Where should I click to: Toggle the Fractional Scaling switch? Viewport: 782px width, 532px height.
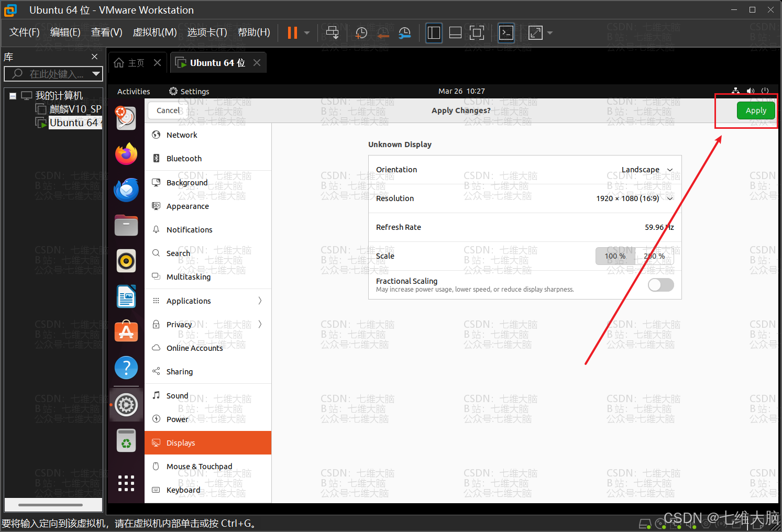660,285
